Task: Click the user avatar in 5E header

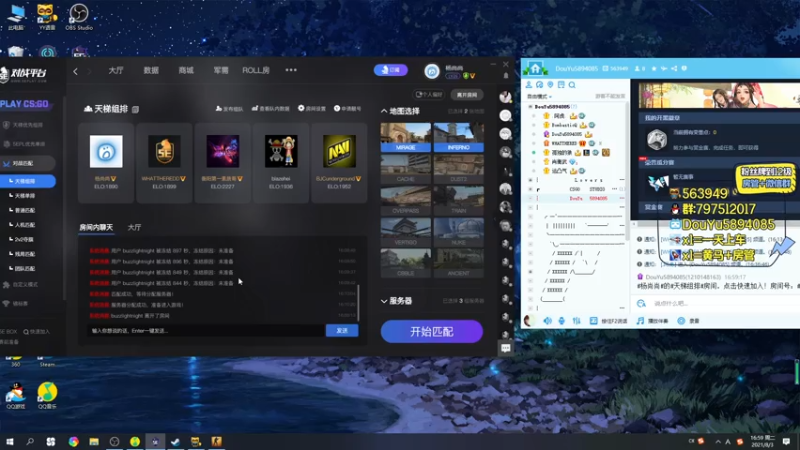Action: click(432, 71)
